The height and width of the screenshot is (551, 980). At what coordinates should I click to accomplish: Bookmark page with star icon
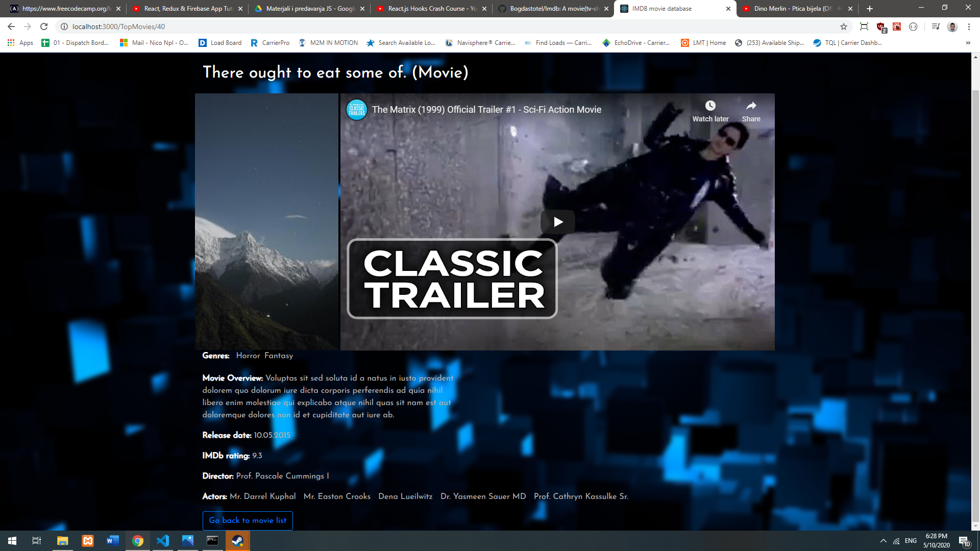[844, 27]
